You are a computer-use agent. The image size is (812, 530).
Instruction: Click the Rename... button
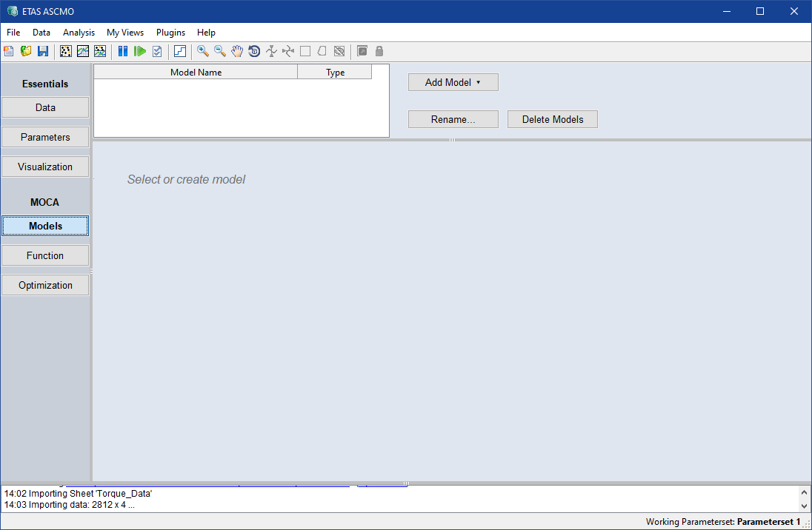pyautogui.click(x=453, y=119)
